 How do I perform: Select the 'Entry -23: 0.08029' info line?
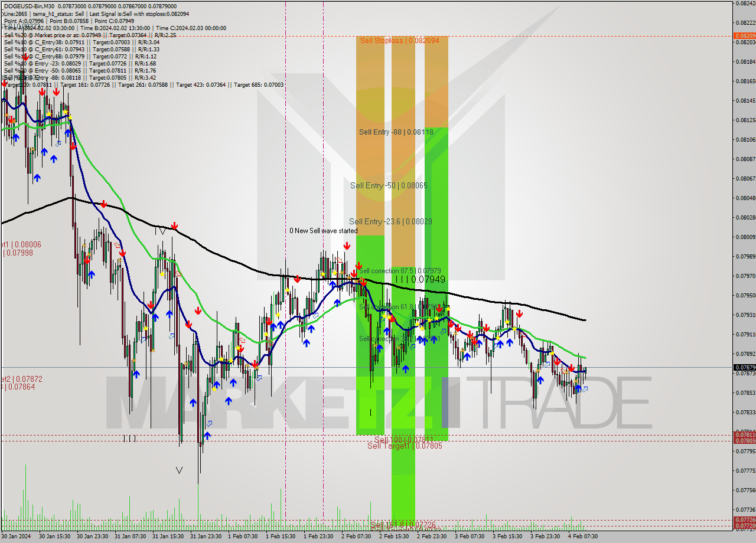(80, 64)
